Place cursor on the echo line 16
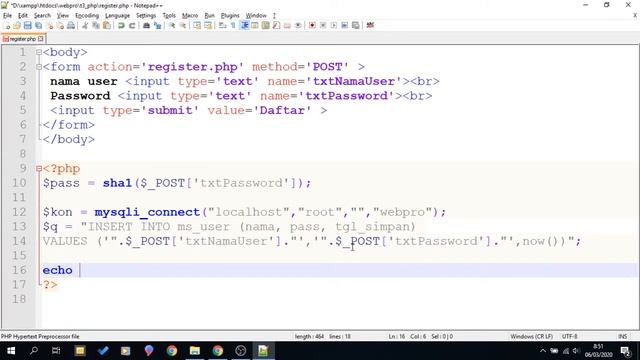The image size is (640, 360). [x=339, y=270]
